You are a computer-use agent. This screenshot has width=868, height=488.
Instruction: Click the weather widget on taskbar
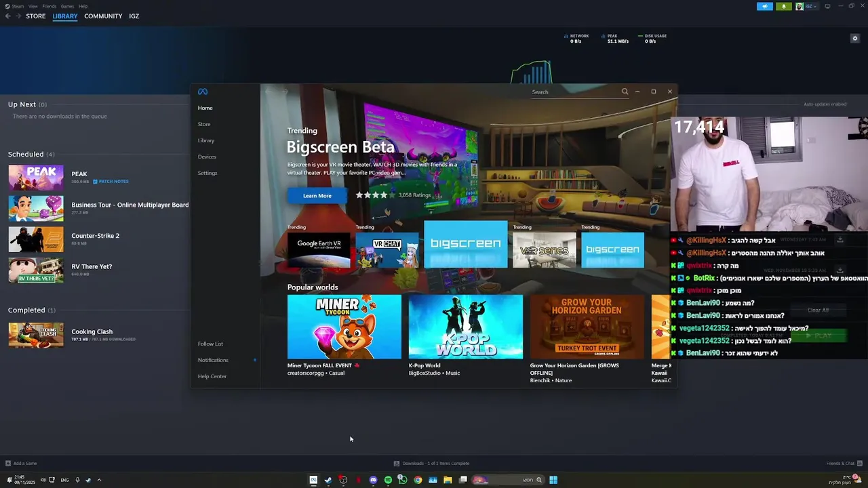tap(844, 480)
